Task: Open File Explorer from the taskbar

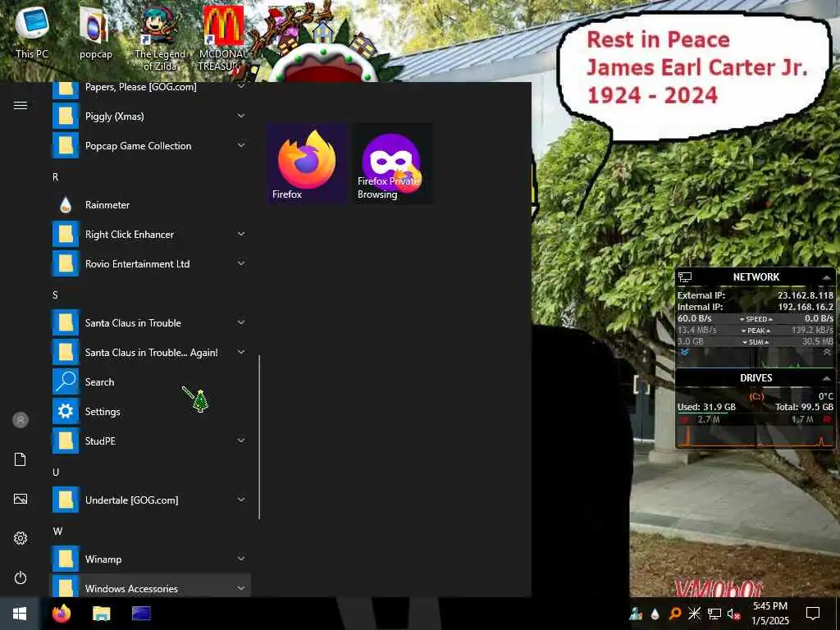Action: (101, 614)
